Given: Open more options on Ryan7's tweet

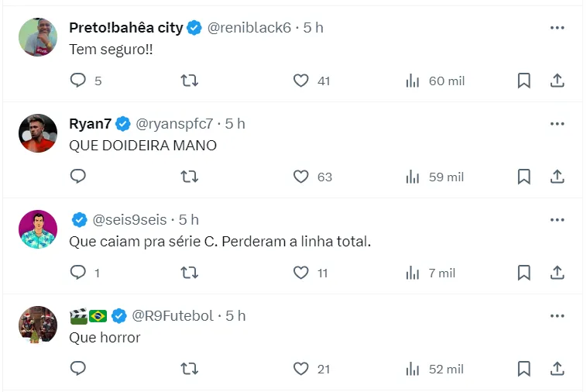Looking at the screenshot, I should click(x=557, y=124).
